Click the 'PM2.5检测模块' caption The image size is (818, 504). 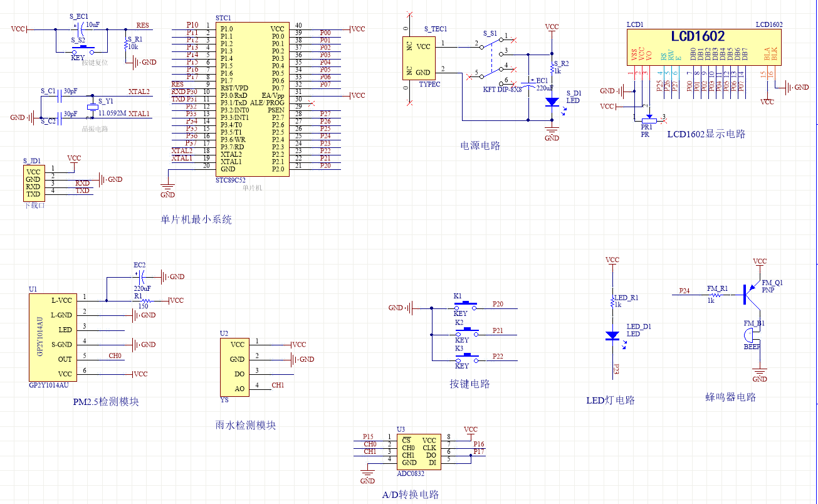(106, 401)
